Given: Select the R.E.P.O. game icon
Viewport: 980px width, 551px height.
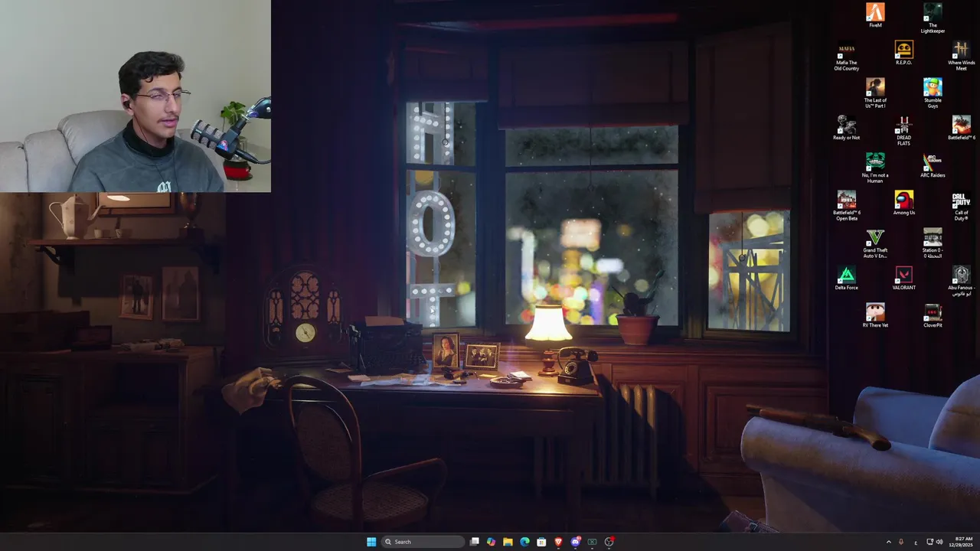Looking at the screenshot, I should (x=903, y=53).
